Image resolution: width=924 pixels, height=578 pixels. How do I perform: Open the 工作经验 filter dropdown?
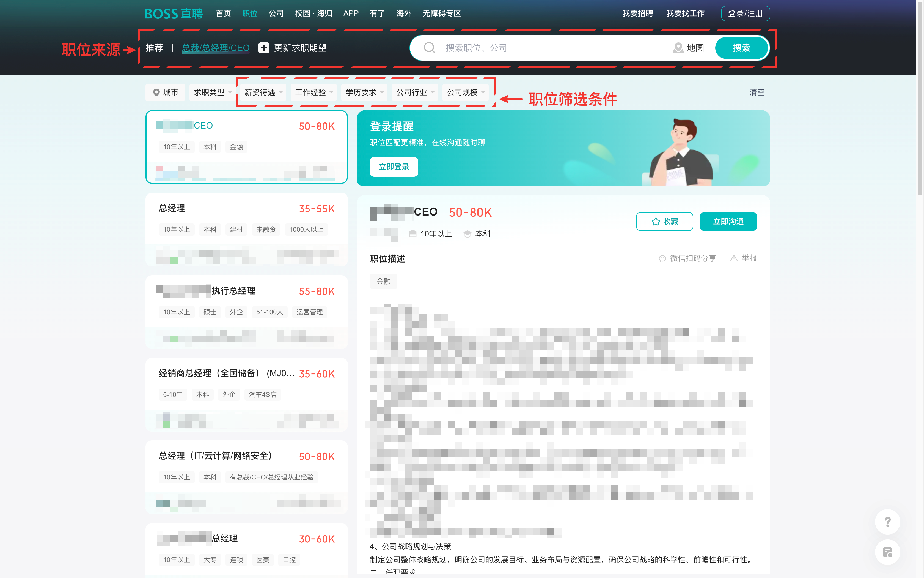click(314, 92)
